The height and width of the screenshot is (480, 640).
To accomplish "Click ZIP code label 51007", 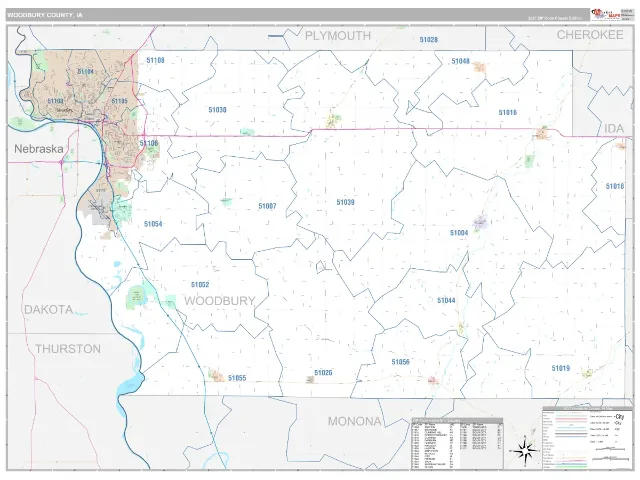I will coord(267,206).
